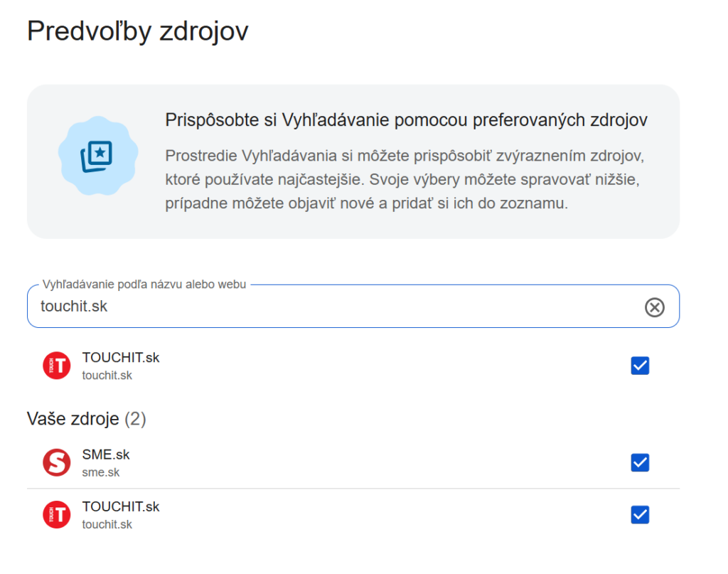Screen dimensions: 728x574
Task: Click the Vyhľadávanie podľa názvu alebo webu label
Action: pos(144,285)
